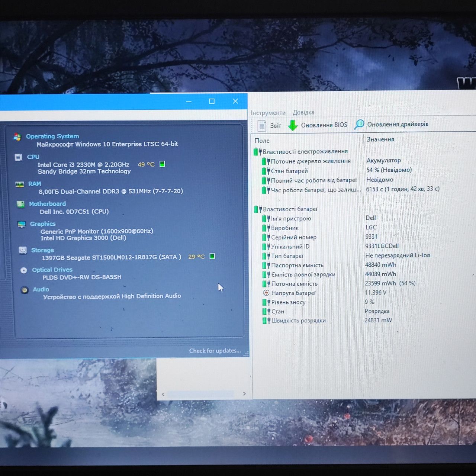This screenshot has height=476, width=476.
Task: Click the CPU temperature indicator icon
Action: click(162, 164)
